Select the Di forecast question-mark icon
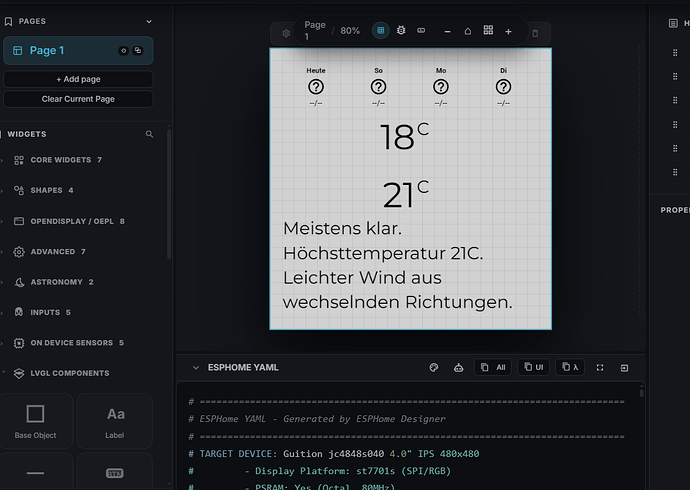 tap(503, 87)
